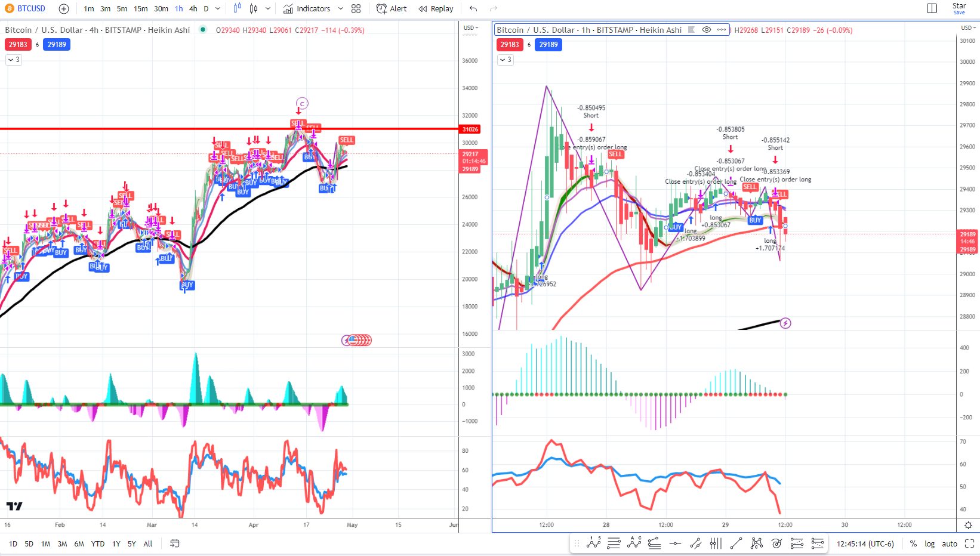Click the purple lightning icon on the 1h chart
Image resolution: width=980 pixels, height=556 pixels.
785,323
